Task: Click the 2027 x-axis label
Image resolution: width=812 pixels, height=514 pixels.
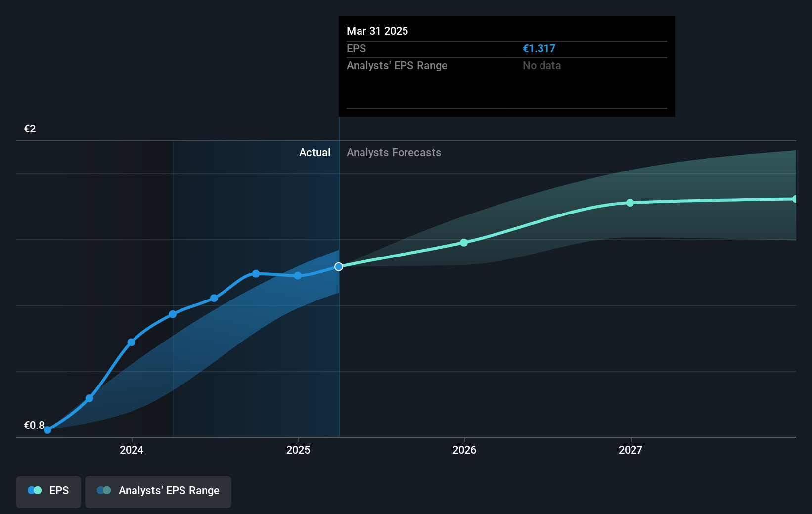Action: tap(631, 450)
